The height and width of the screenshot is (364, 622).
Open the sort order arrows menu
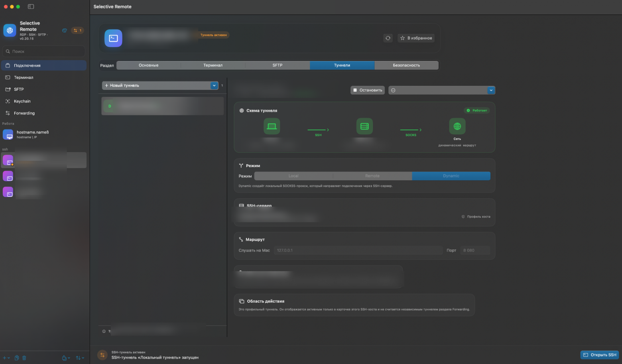(80, 358)
